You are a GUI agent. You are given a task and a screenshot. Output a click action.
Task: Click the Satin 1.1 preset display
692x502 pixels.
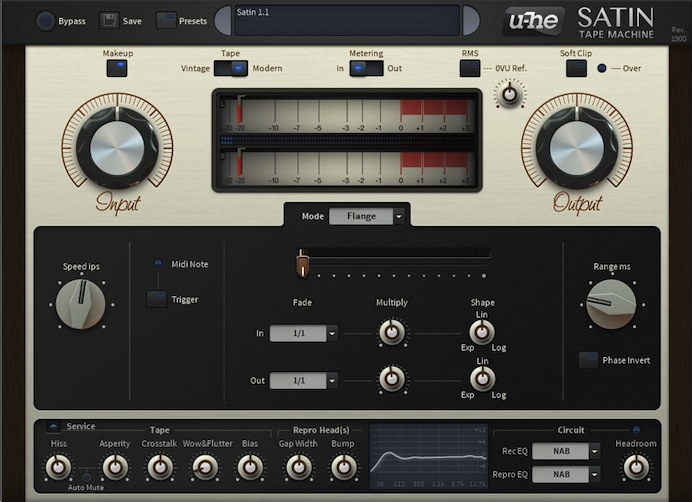(347, 20)
